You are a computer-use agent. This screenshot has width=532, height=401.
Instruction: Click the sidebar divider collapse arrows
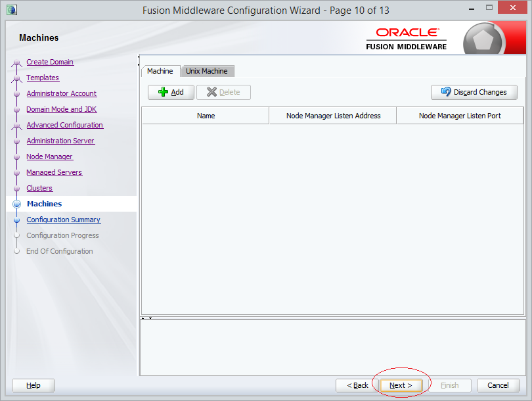point(139,60)
